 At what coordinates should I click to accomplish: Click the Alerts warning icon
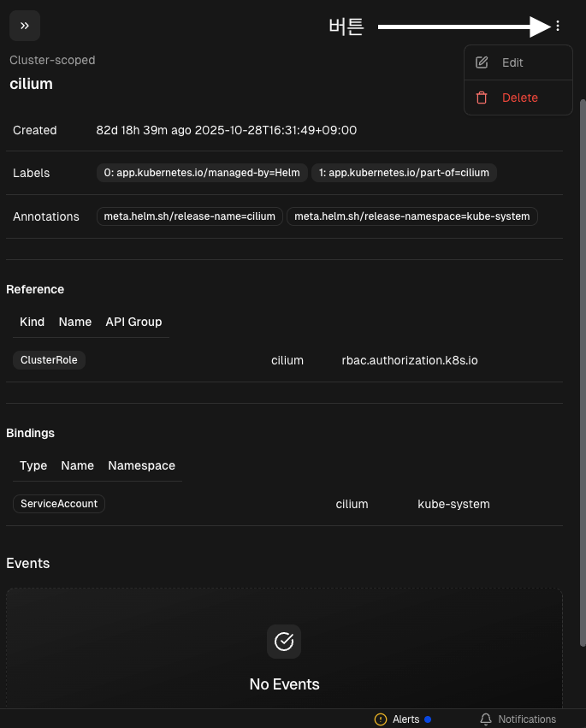[381, 719]
